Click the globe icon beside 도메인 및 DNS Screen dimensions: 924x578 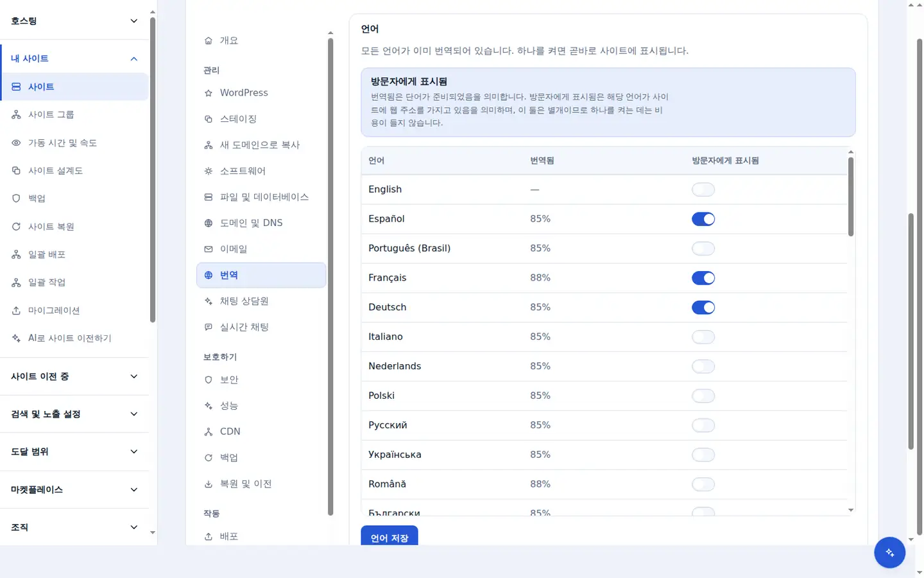(209, 223)
